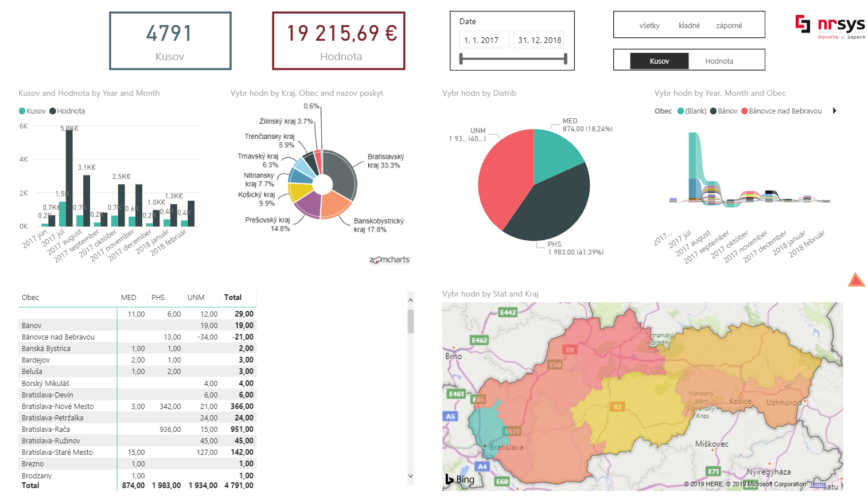Sort the table by the Total column header
The height and width of the screenshot is (499, 868).
click(232, 298)
